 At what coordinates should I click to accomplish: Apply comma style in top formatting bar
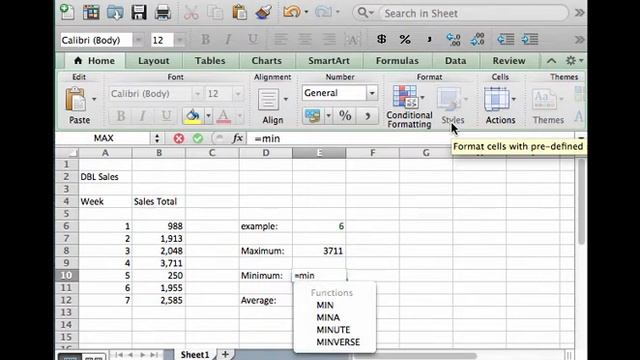pyautogui.click(x=429, y=39)
